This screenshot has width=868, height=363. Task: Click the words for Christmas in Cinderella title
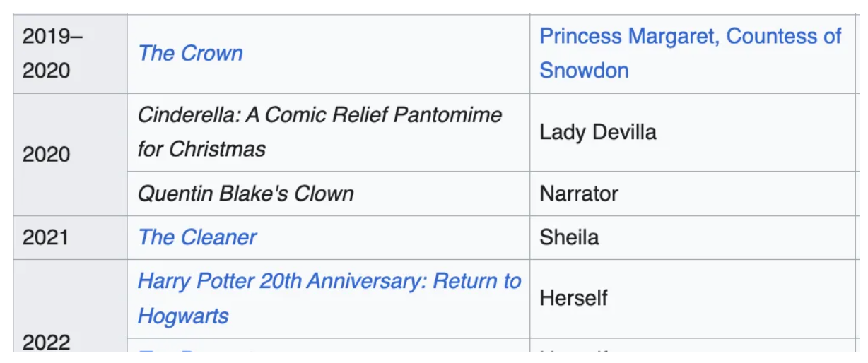(x=201, y=149)
